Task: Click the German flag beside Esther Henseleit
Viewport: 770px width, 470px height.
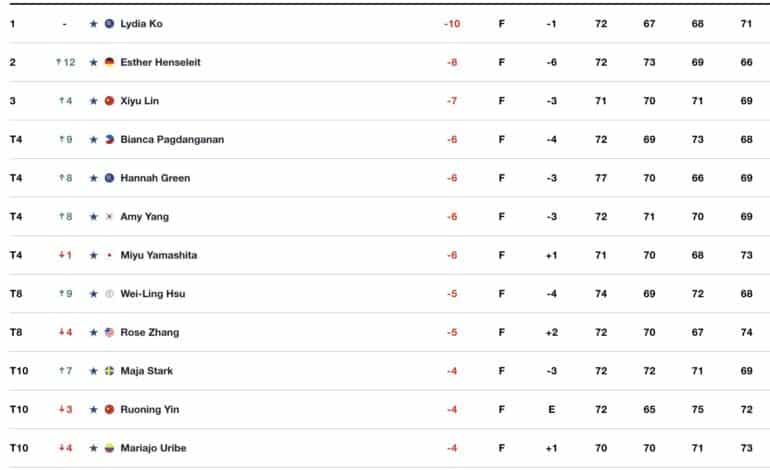Action: (x=110, y=62)
